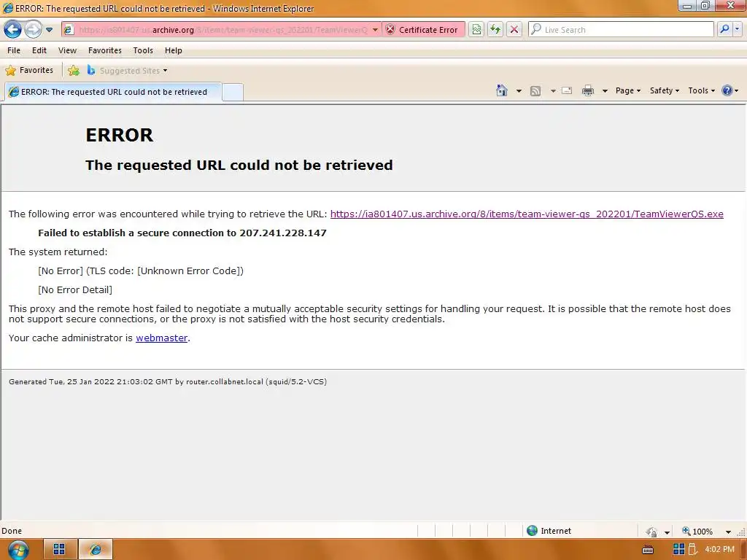Click the webmaster email link
This screenshot has height=560, width=747.
(x=161, y=338)
